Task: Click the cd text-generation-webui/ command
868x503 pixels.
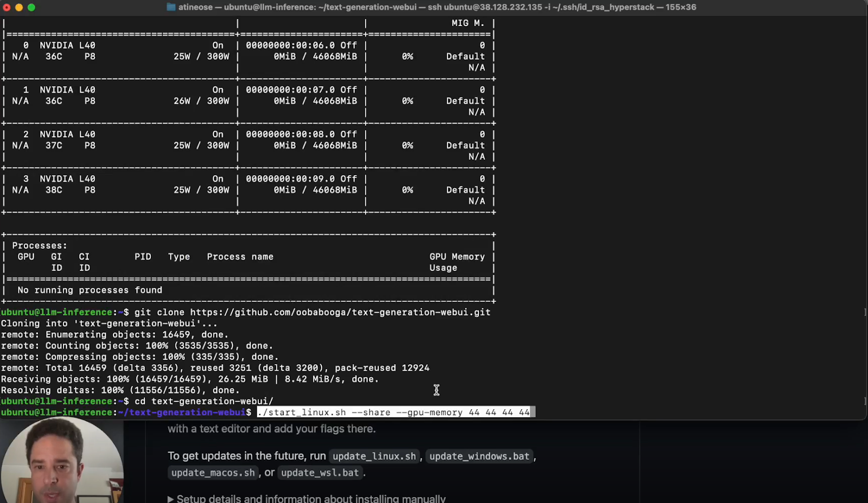Action: point(204,401)
